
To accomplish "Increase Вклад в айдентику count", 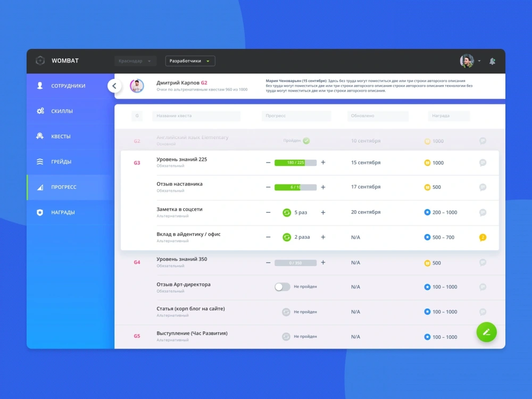I will [323, 237].
